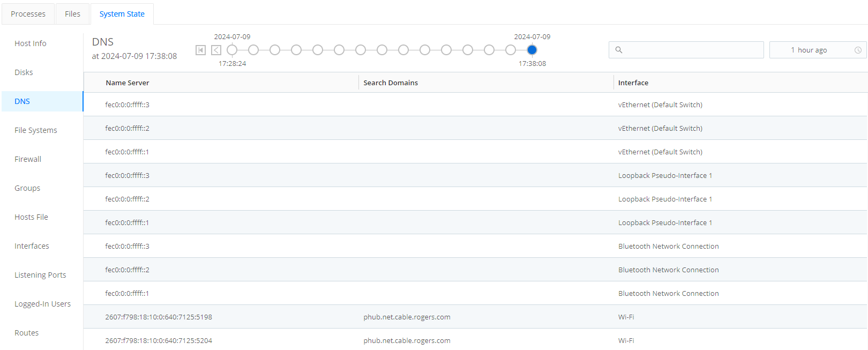Open the '1 hour ago' time range dropdown
This screenshot has height=350, width=868.
point(818,50)
